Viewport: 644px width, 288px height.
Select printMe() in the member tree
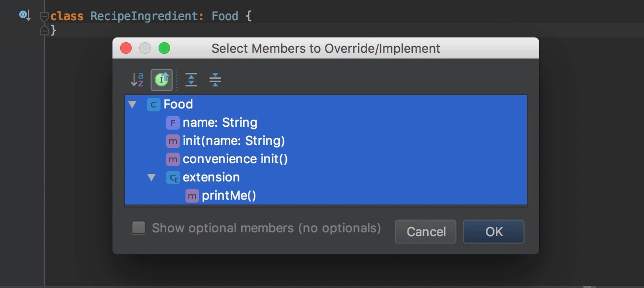228,195
